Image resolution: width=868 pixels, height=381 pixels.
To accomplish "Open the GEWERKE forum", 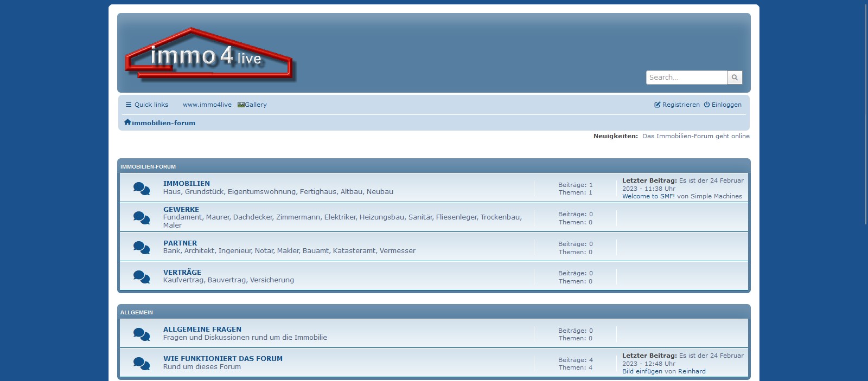I will (181, 210).
